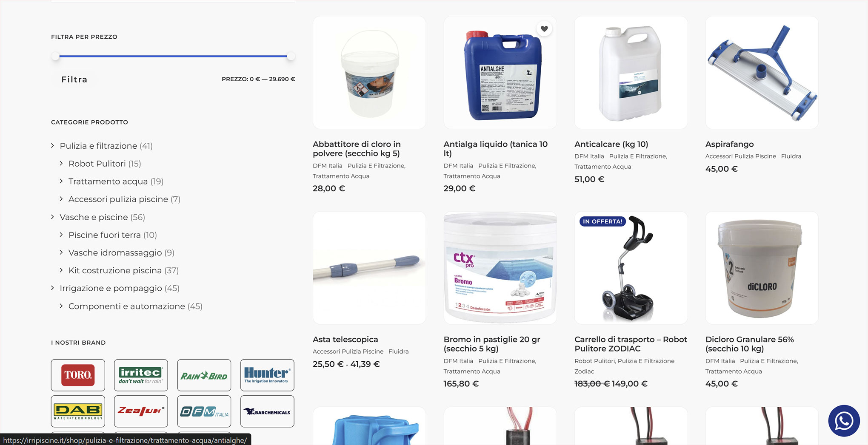868x445 pixels.
Task: Select the TORO brand logo
Action: (78, 375)
